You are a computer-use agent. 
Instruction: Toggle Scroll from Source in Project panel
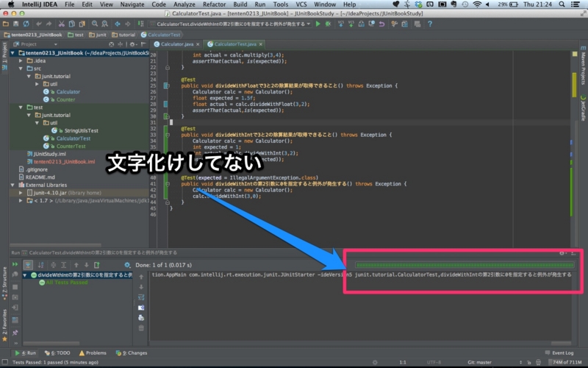[112, 44]
